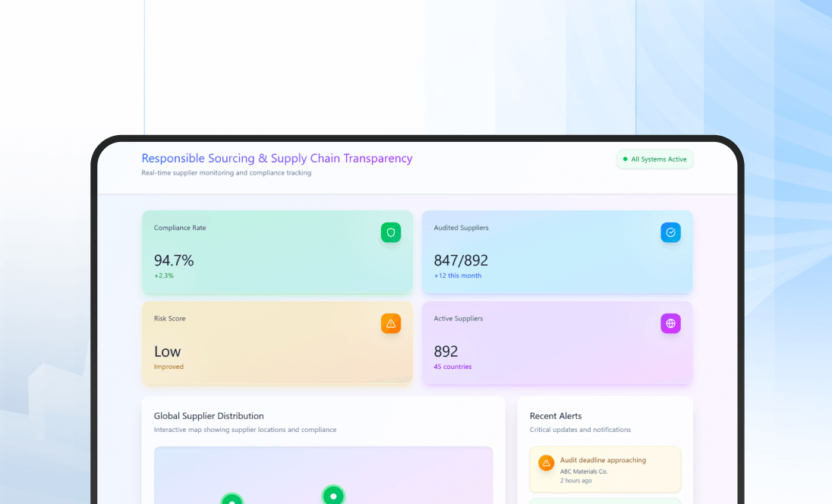Click the shield icon on Compliance Rate card

click(391, 232)
